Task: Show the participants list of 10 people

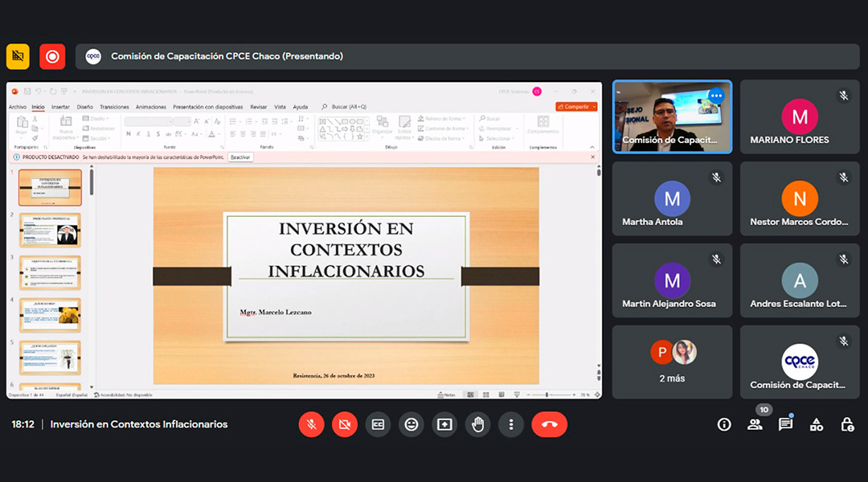Action: click(755, 424)
